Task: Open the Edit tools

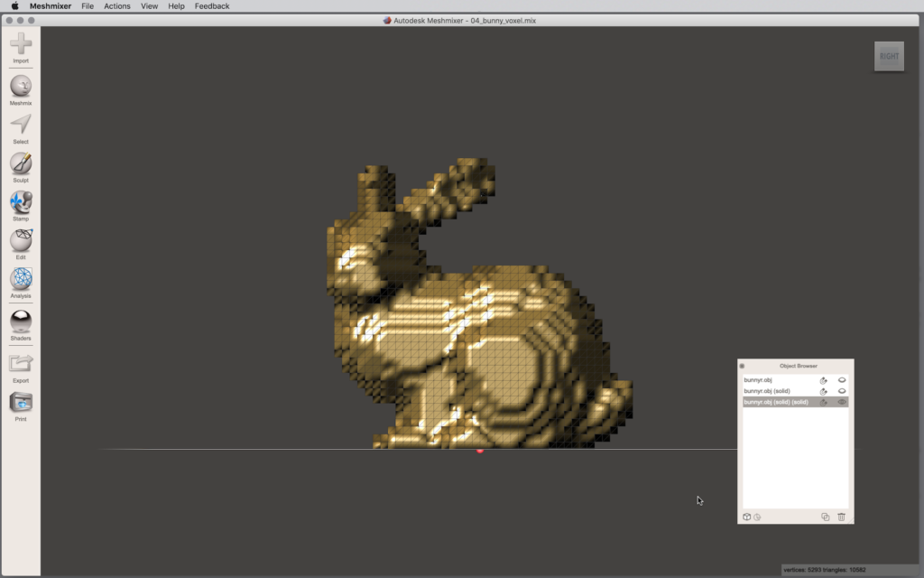Action: point(21,241)
